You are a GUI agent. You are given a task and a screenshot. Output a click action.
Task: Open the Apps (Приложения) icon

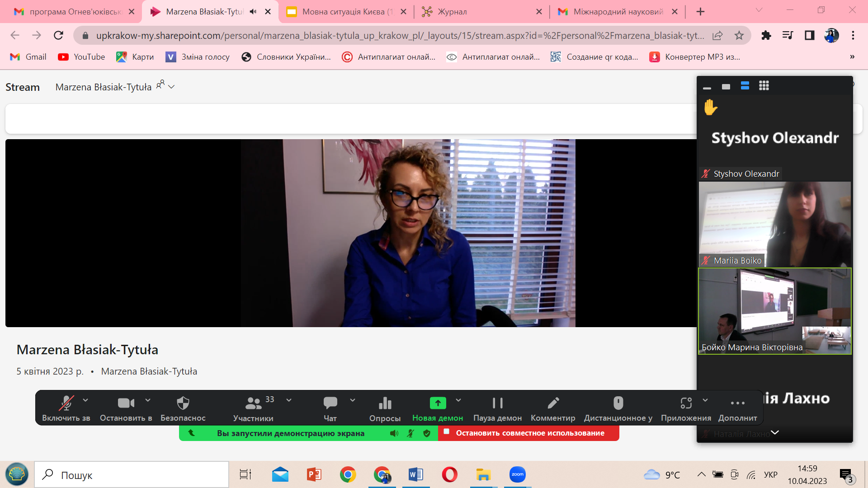(x=686, y=403)
